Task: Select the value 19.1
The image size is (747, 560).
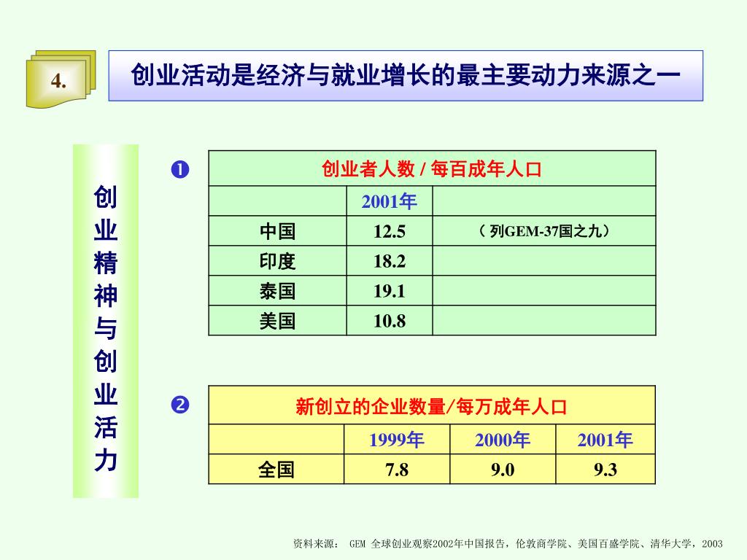Action: [x=390, y=291]
